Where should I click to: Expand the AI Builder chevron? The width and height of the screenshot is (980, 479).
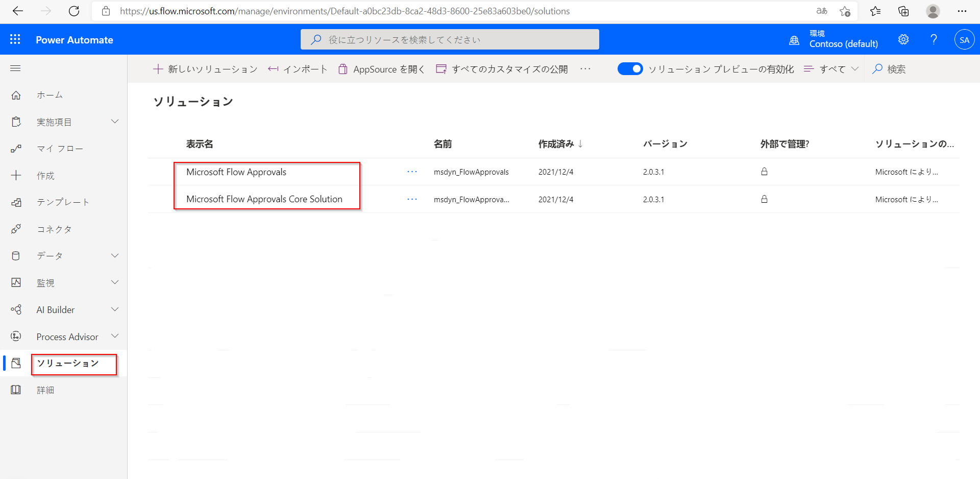pos(115,309)
